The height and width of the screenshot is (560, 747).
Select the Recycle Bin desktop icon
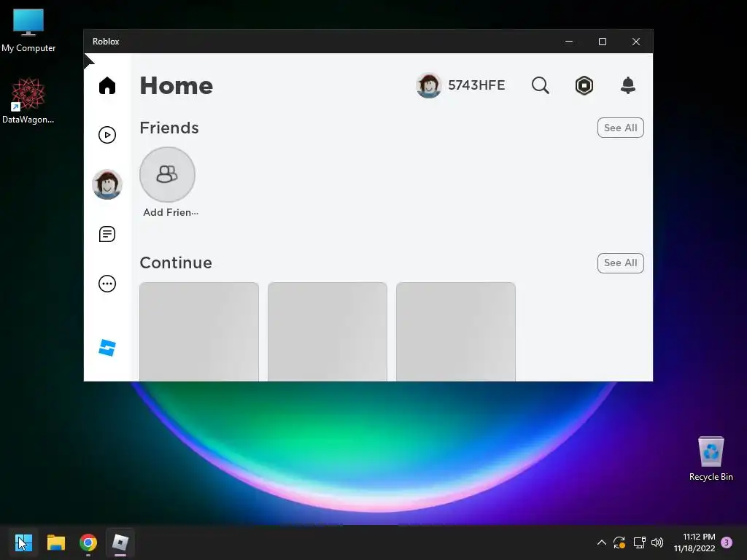point(711,458)
